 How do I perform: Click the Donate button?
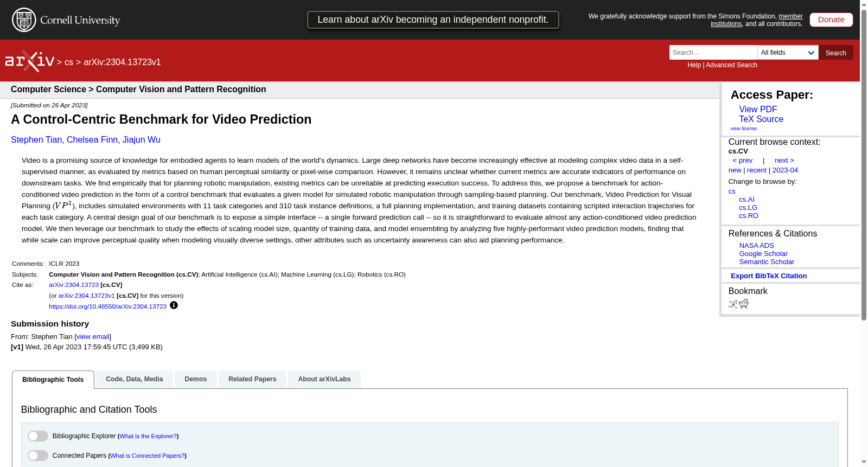pyautogui.click(x=831, y=20)
